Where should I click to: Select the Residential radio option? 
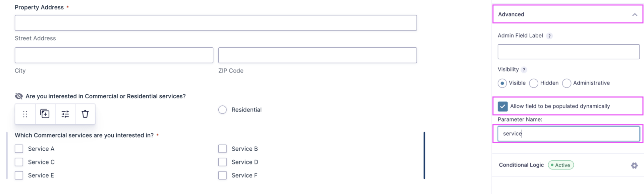[222, 110]
